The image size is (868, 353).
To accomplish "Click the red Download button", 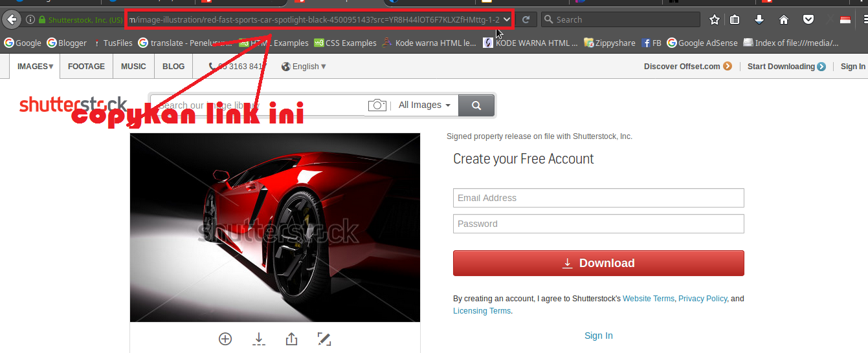I will click(599, 263).
